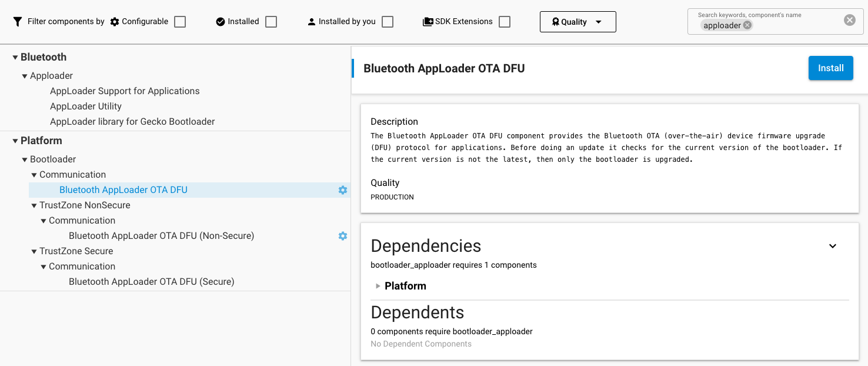Screen dimensions: 868x366
Task: Open configuration gear for AppLoader OTA DFU (Non-Secure)
Action: pos(342,236)
